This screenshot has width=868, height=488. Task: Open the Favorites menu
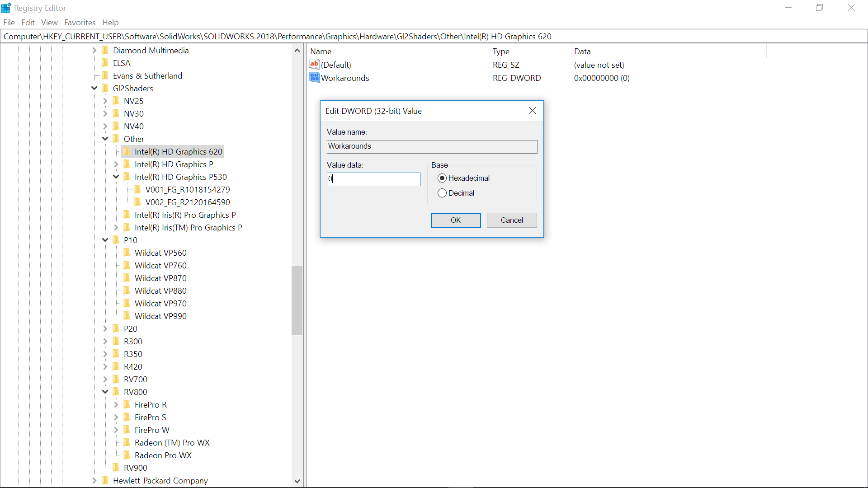[80, 22]
